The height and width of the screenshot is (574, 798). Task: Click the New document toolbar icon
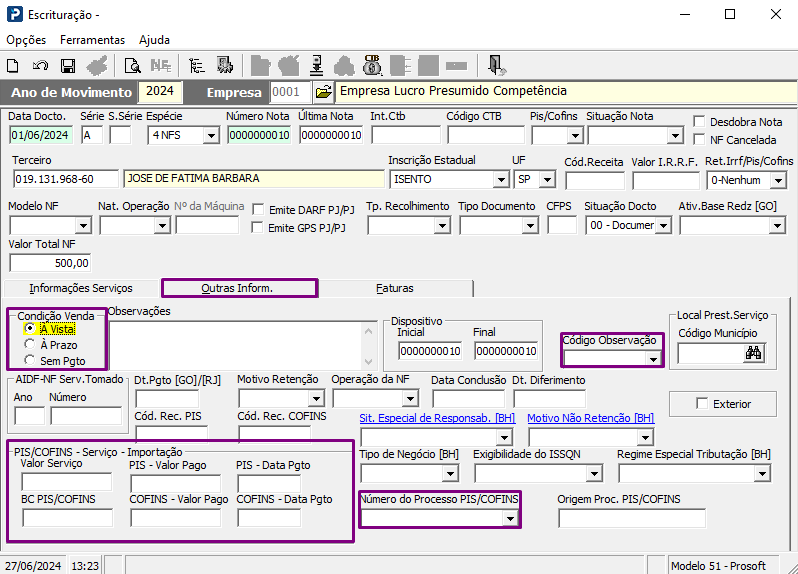pyautogui.click(x=13, y=66)
